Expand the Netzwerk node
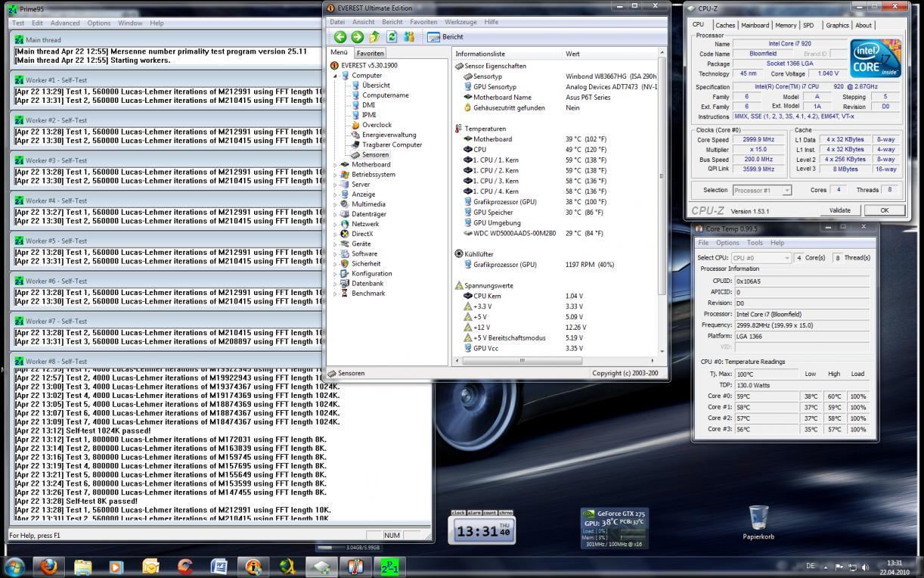The width and height of the screenshot is (924, 578). (x=336, y=224)
